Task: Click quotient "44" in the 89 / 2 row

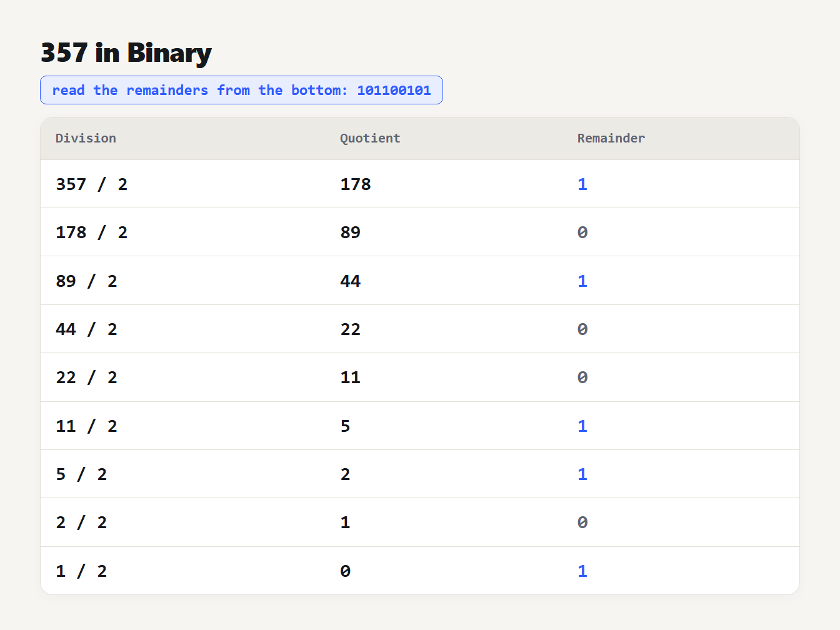Action: 351,281
